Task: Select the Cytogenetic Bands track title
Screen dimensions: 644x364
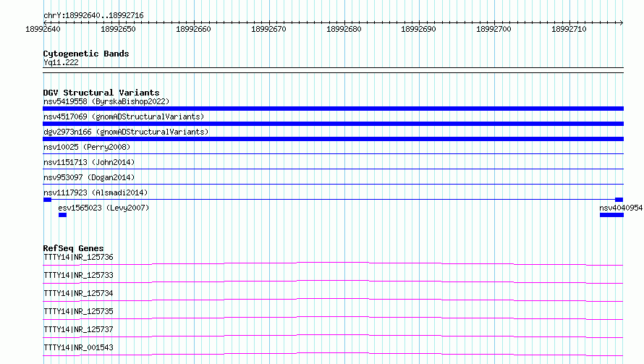Action: click(86, 54)
